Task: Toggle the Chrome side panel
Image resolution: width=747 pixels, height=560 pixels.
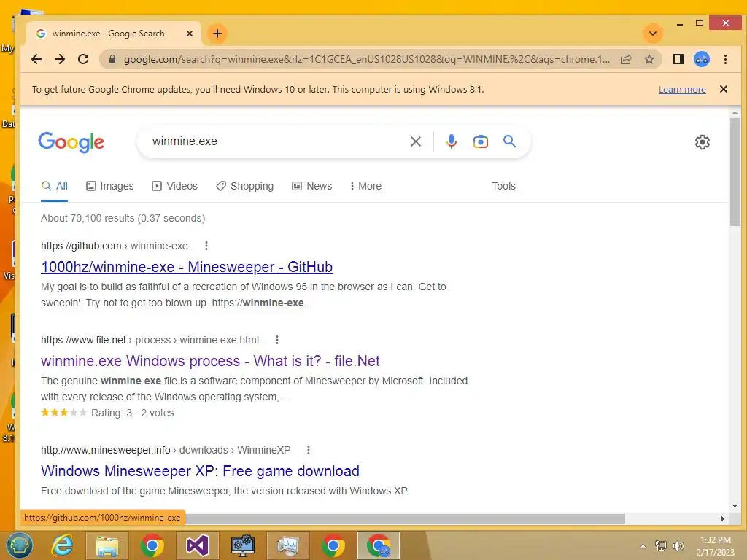Action: click(x=678, y=59)
